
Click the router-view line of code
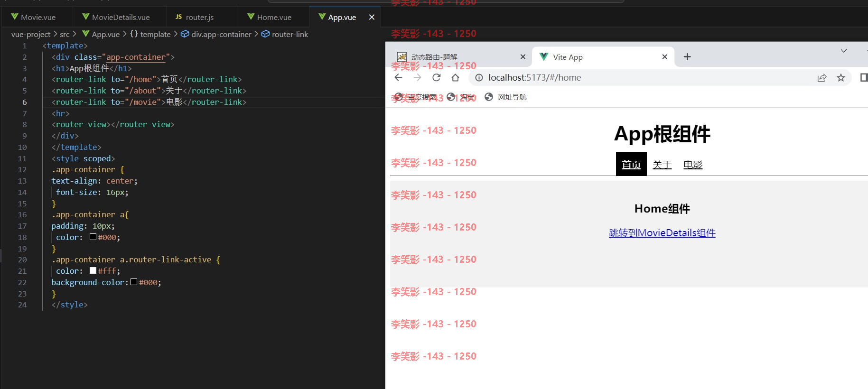(113, 124)
